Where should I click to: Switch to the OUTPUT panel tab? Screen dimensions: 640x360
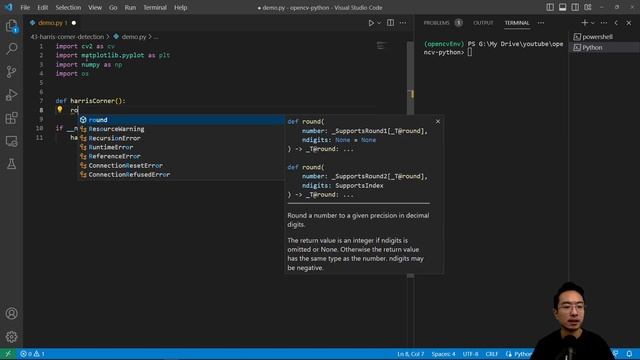click(x=483, y=23)
